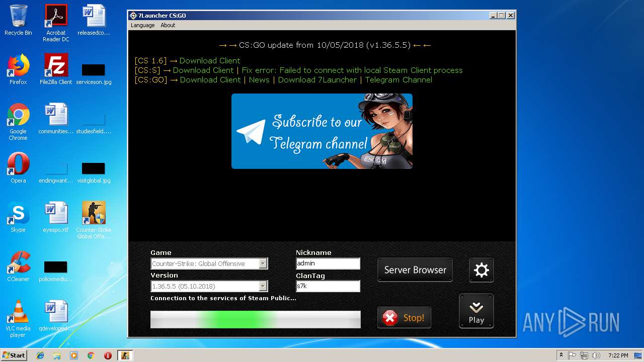Open the Server Browser
Viewport: 644px width, 362px height.
415,270
